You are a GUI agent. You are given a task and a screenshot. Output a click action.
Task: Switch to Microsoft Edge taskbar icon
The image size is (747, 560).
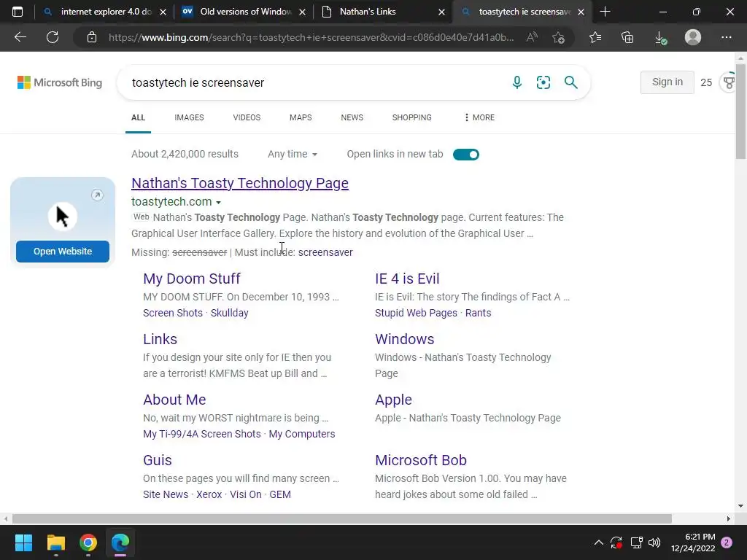120,542
